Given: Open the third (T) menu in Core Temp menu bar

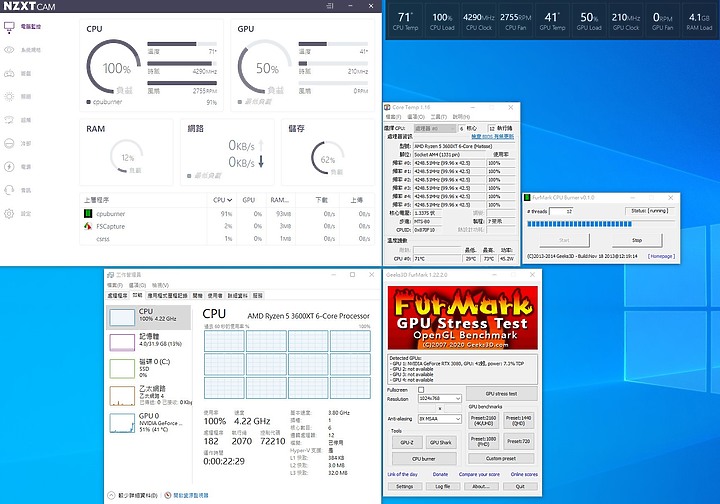Looking at the screenshot, I should (x=439, y=117).
